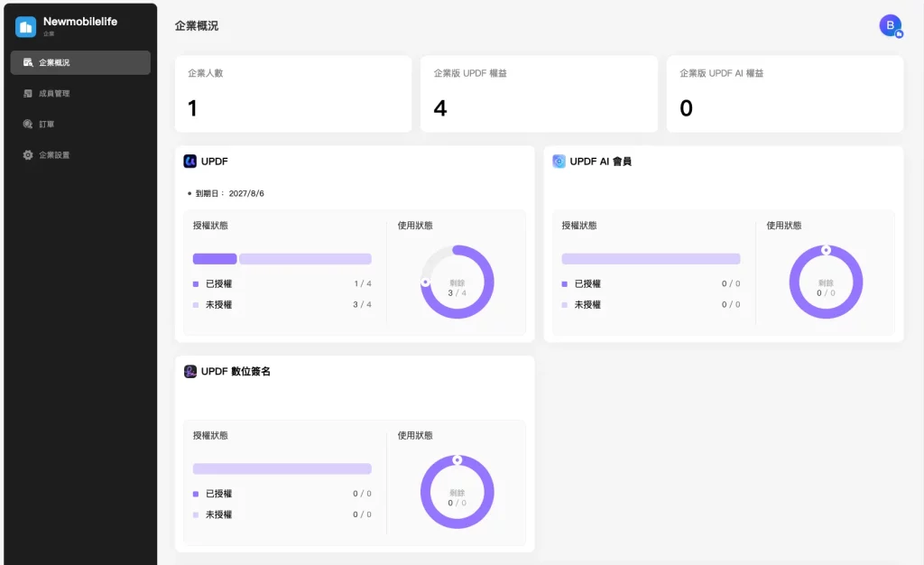
Task: Click the UPDF AI 會員 app icon
Action: pyautogui.click(x=559, y=162)
